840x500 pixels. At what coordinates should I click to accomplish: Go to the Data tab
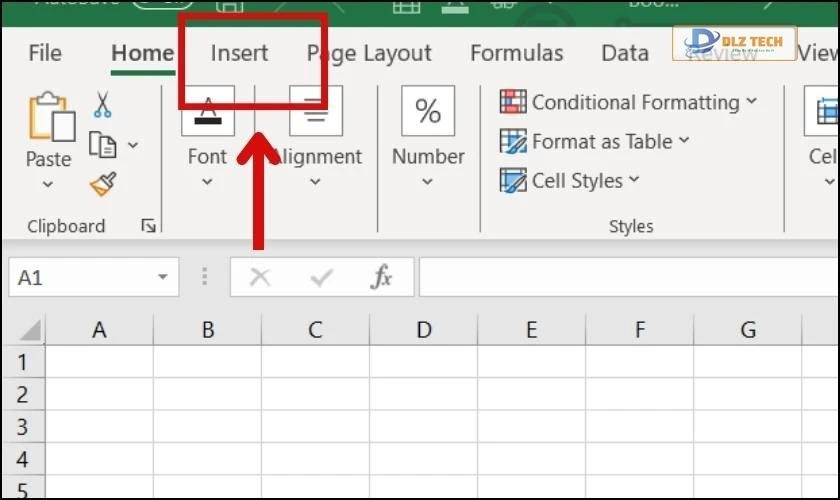point(625,53)
